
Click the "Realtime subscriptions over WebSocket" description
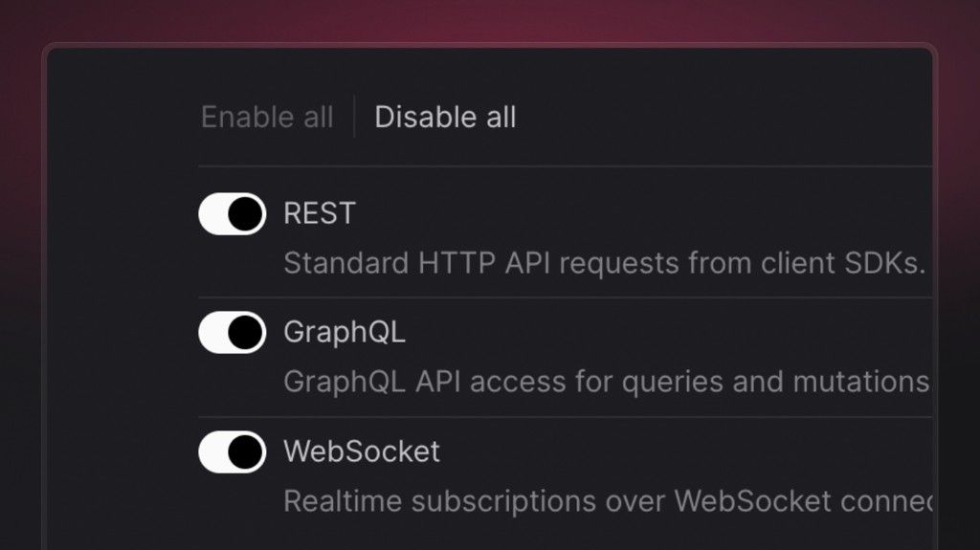point(607,500)
